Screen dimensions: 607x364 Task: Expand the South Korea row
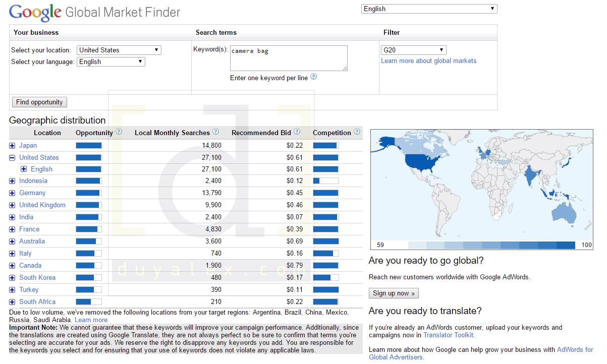(x=12, y=278)
